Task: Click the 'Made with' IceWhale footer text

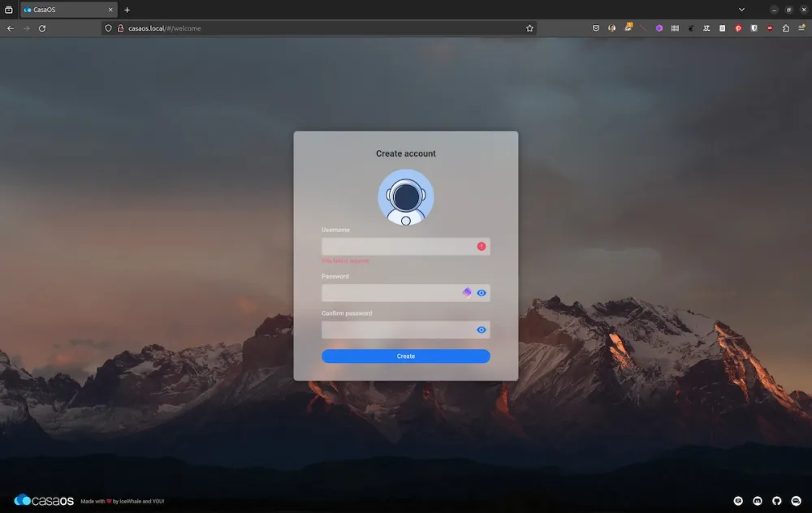Action: click(x=123, y=501)
